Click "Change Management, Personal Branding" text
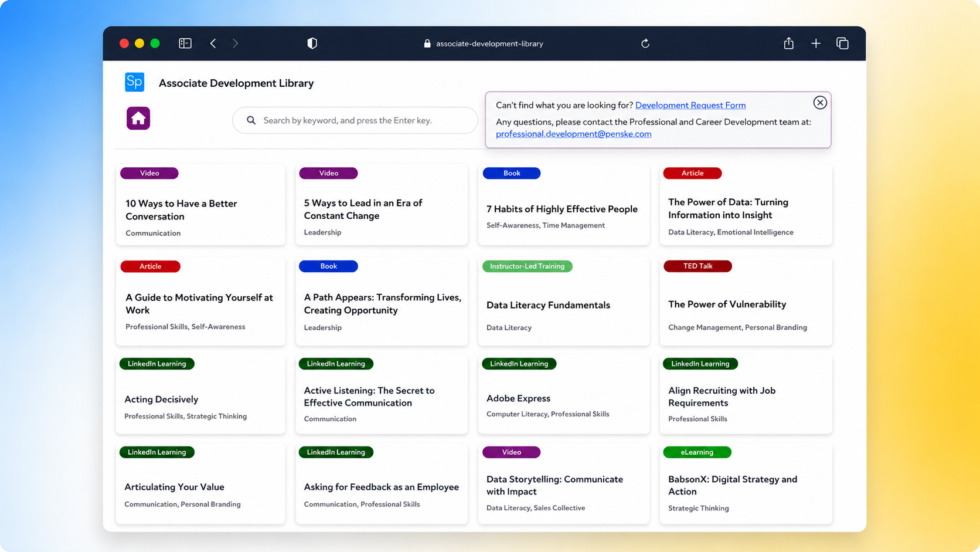Screen dimensions: 980x552 (x=738, y=327)
